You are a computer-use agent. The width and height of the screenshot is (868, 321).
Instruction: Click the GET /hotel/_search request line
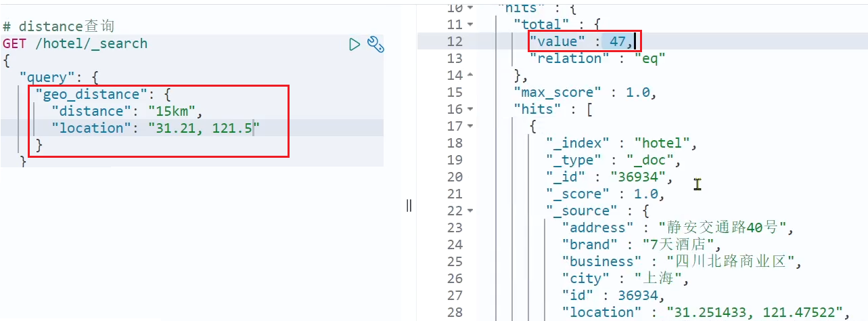point(74,44)
